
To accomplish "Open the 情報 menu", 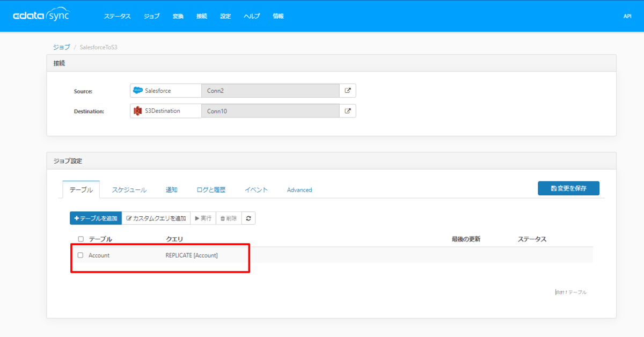I will point(278,16).
